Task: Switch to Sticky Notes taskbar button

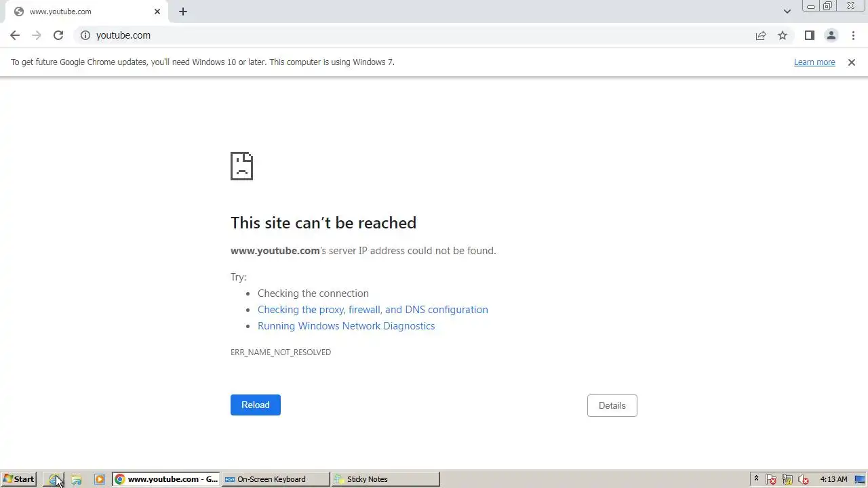Action: 385,479
